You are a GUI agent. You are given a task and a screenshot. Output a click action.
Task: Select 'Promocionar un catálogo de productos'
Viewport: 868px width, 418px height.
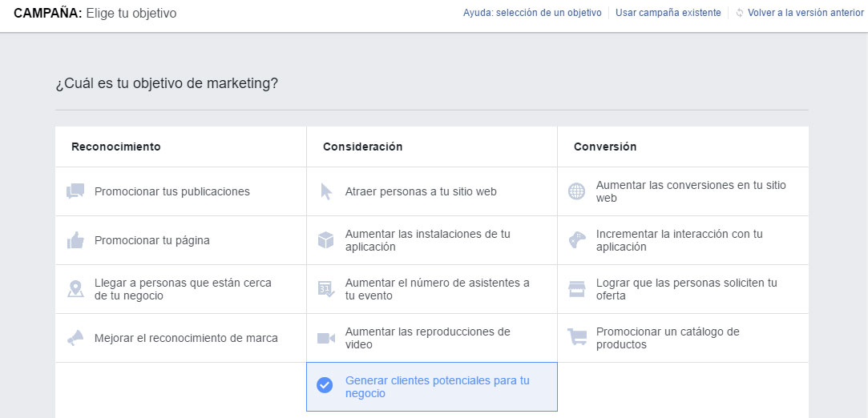click(x=683, y=338)
